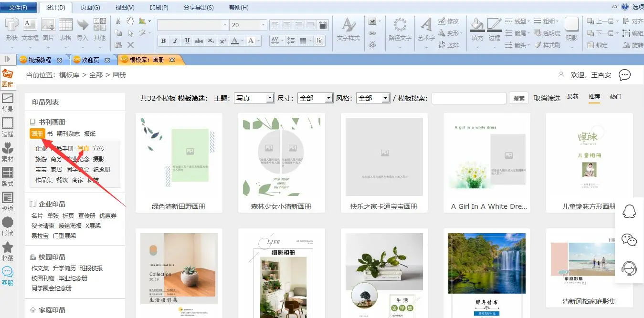Click the 背景 background sidebar icon
Screen dimensions: 644x318
8,103
